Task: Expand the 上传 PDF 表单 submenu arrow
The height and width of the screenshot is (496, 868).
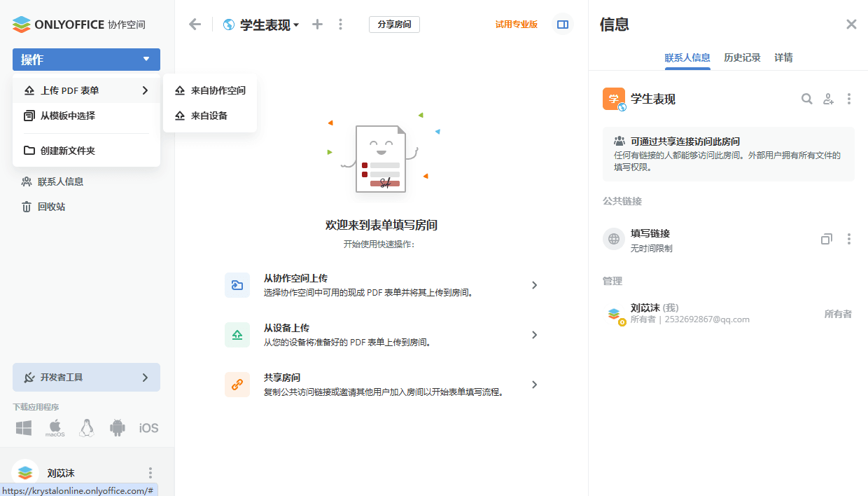Action: coord(145,90)
